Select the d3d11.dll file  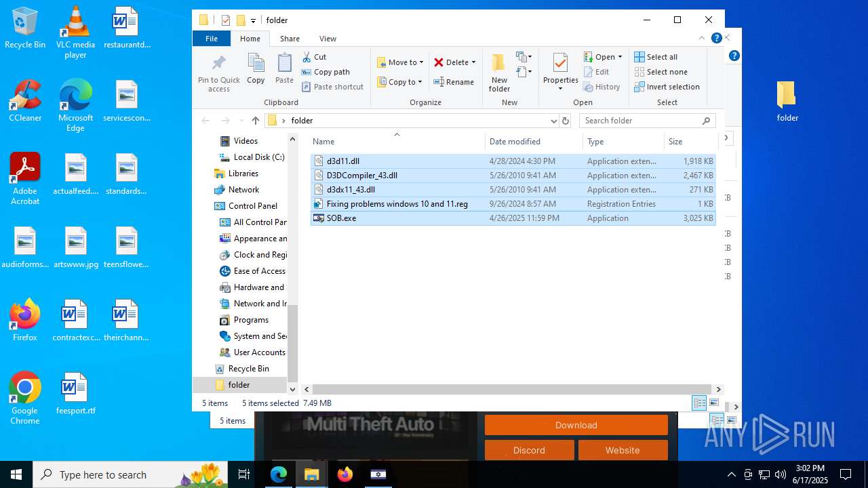[513, 161]
